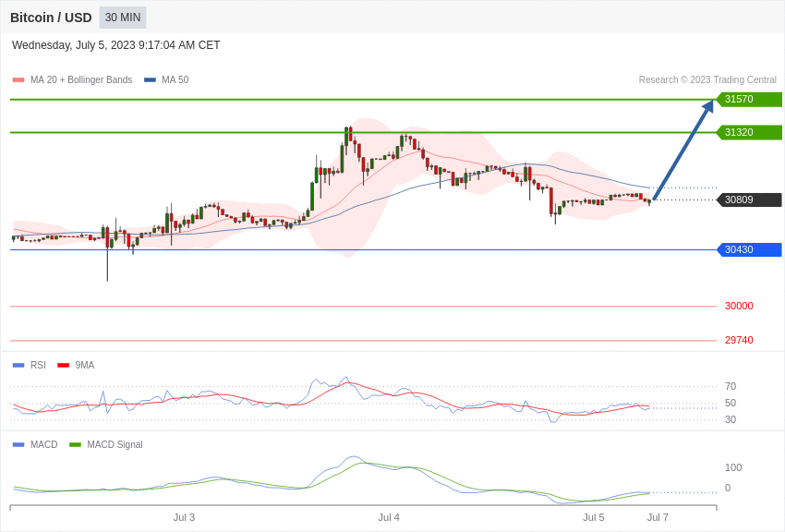Click the MACD Signal legend label
This screenshot has width=785, height=532.
click(115, 444)
